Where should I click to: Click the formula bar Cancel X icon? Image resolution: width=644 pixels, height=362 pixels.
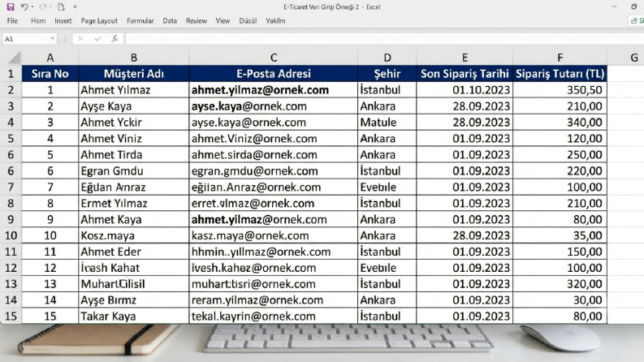coord(80,39)
